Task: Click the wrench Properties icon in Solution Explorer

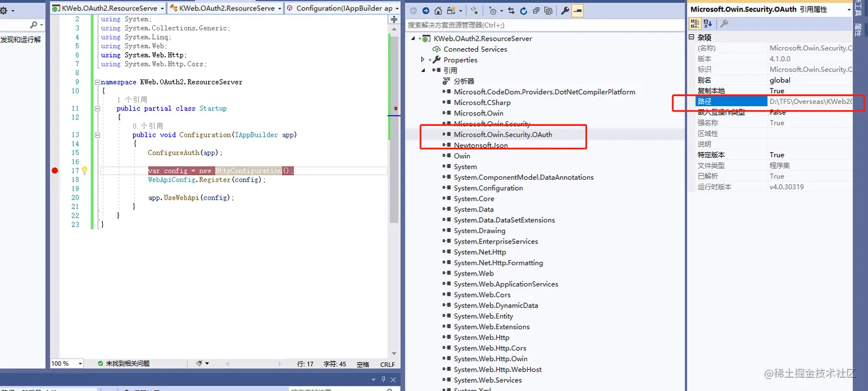Action: click(x=565, y=10)
